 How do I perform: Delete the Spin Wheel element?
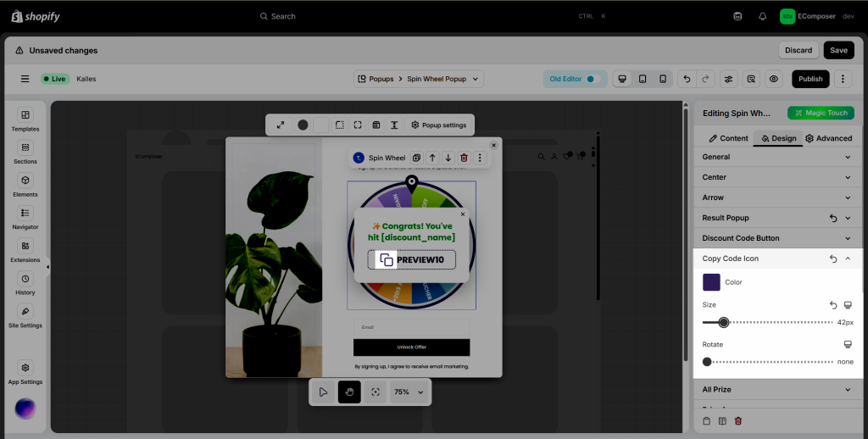tap(464, 158)
